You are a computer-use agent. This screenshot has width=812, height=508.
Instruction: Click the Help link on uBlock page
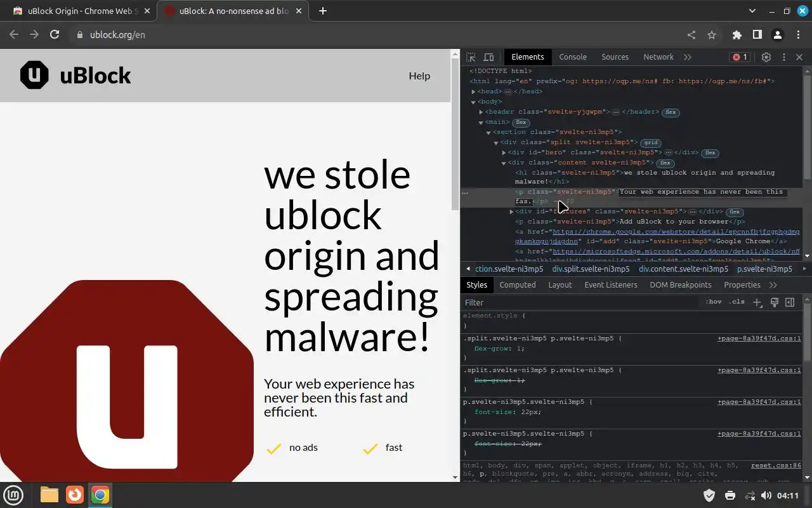point(419,76)
